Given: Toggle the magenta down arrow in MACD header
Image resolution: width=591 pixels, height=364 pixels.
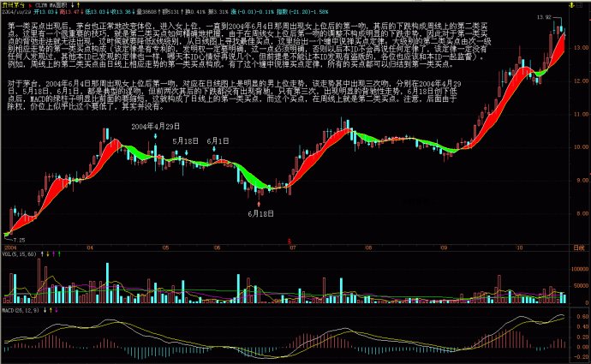Looking at the screenshot, I should tap(57, 311).
